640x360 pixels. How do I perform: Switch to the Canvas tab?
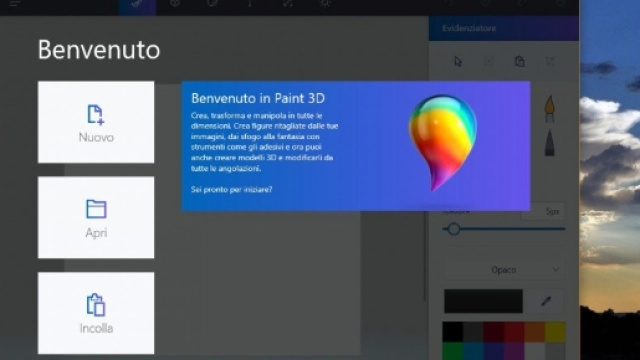(288, 4)
